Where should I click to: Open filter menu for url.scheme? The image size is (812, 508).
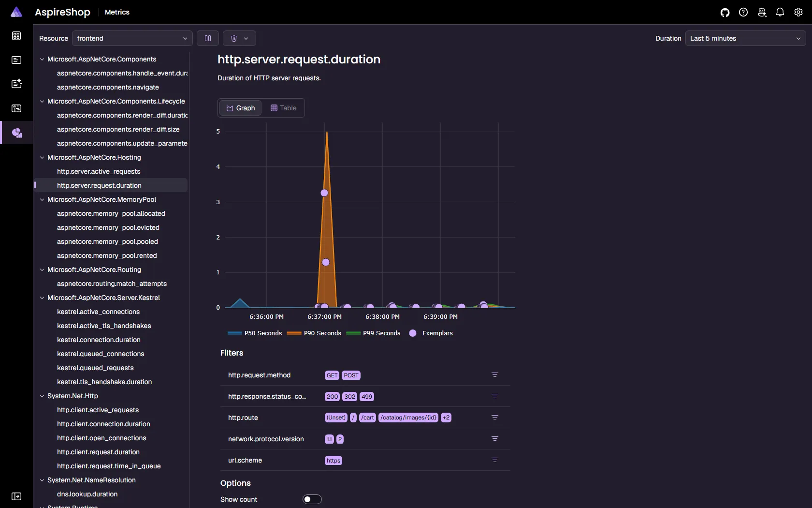(x=495, y=460)
